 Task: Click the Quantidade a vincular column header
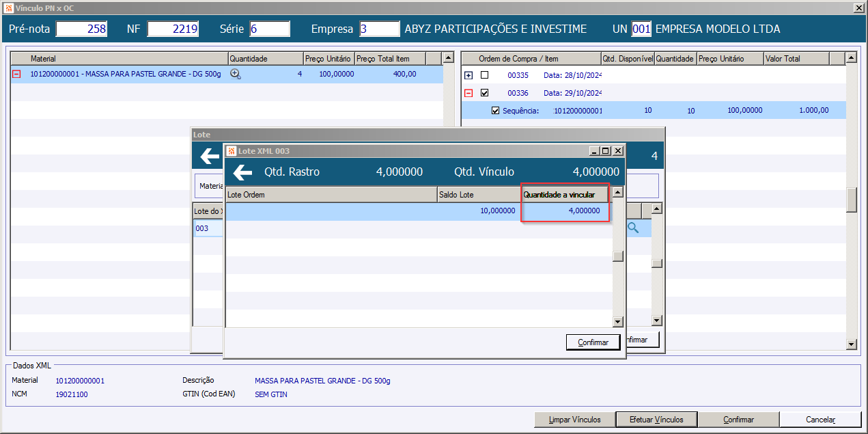[x=565, y=195]
